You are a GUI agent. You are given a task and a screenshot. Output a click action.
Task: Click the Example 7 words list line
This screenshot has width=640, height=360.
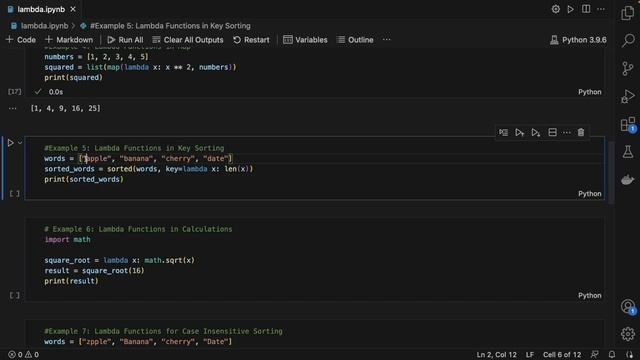tap(138, 342)
